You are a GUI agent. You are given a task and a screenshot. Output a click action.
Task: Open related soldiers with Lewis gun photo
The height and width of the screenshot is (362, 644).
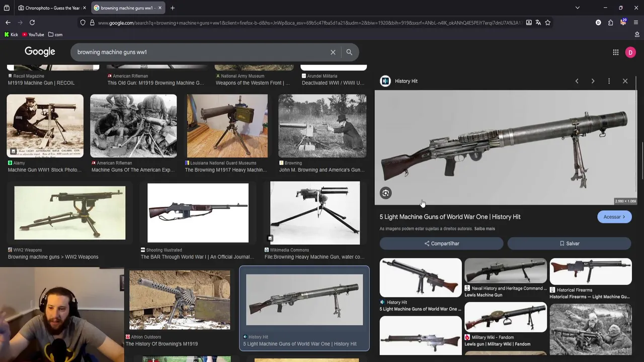tap(591, 329)
